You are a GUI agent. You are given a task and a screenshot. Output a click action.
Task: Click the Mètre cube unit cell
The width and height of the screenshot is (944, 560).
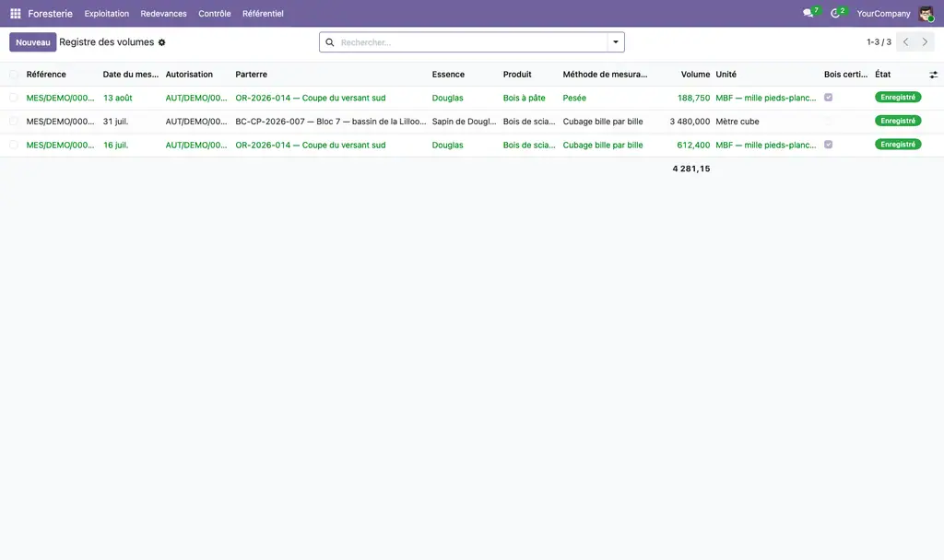[737, 122]
